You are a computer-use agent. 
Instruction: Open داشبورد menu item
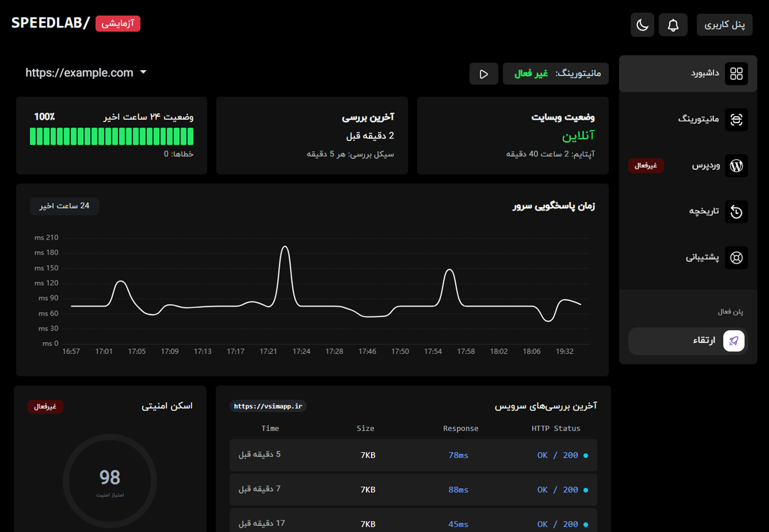(688, 74)
